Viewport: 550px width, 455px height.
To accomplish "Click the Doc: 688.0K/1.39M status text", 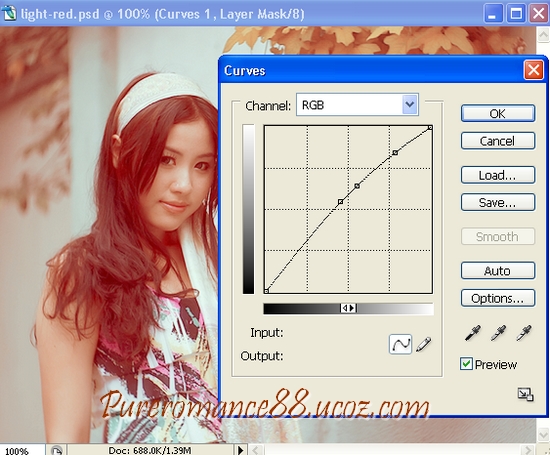I will click(x=149, y=450).
